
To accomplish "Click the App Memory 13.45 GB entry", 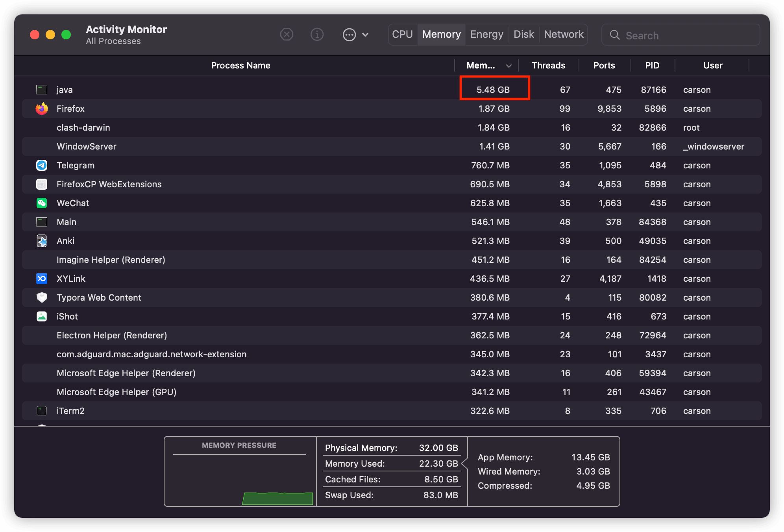I will pos(544,457).
